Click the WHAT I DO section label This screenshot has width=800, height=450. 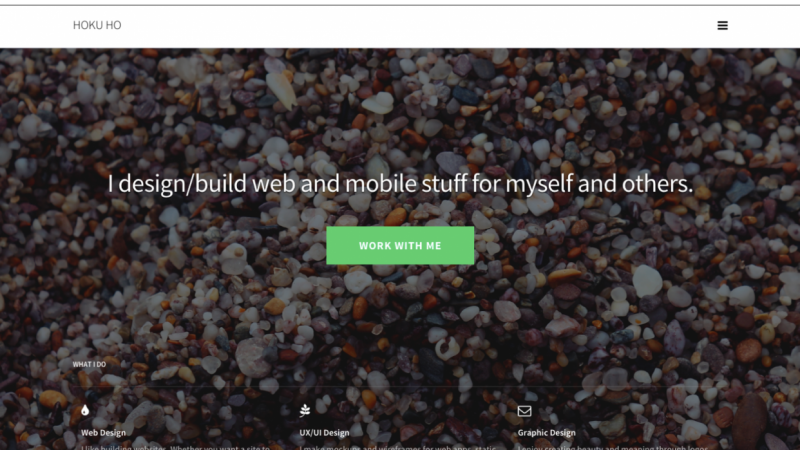(89, 364)
